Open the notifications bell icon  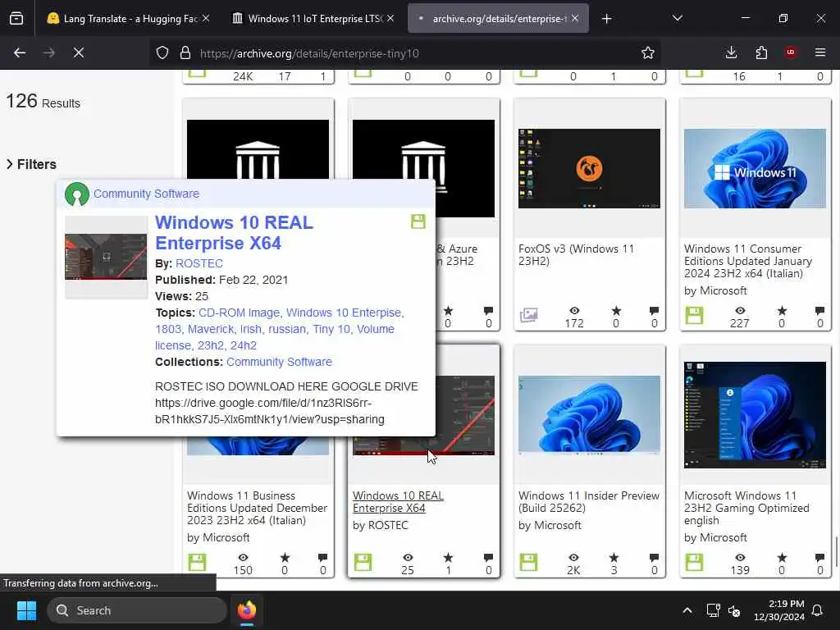[x=818, y=610]
